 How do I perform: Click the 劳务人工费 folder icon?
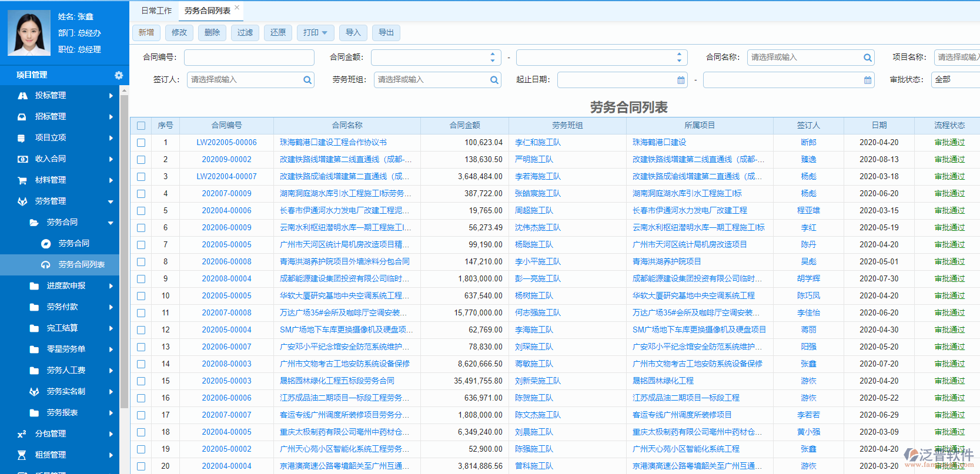(x=34, y=371)
